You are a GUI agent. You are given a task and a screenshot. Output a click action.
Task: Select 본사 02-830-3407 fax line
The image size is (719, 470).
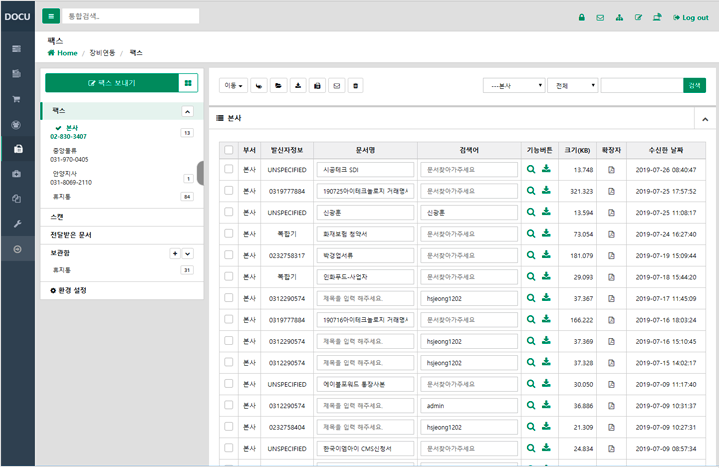point(68,132)
